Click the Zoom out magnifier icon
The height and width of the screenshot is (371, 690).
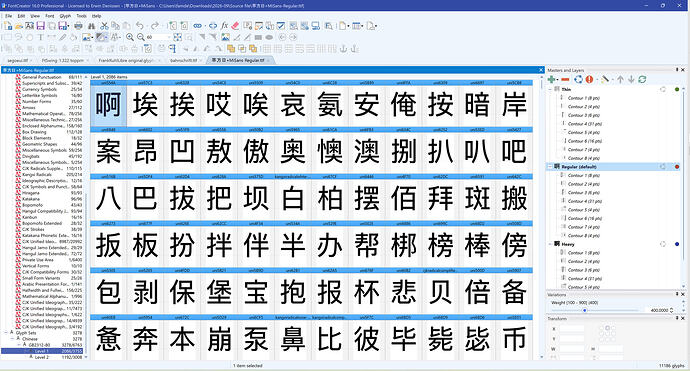click(x=141, y=37)
